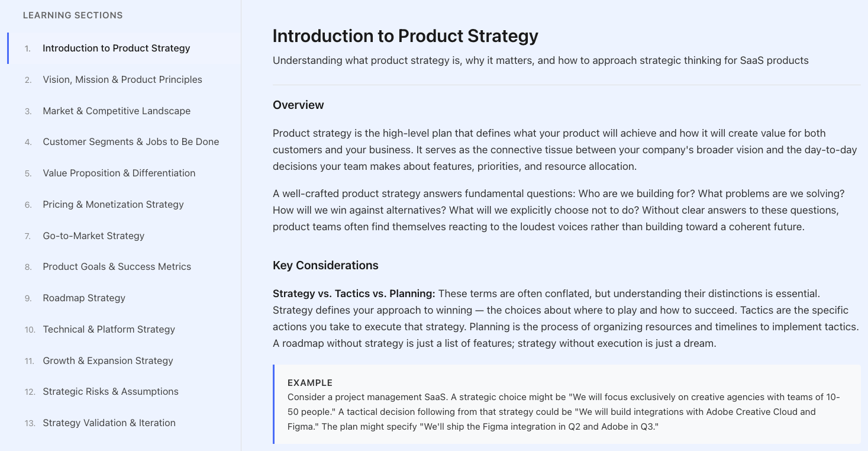868x451 pixels.
Task: Click the Overview heading
Action: click(x=298, y=105)
